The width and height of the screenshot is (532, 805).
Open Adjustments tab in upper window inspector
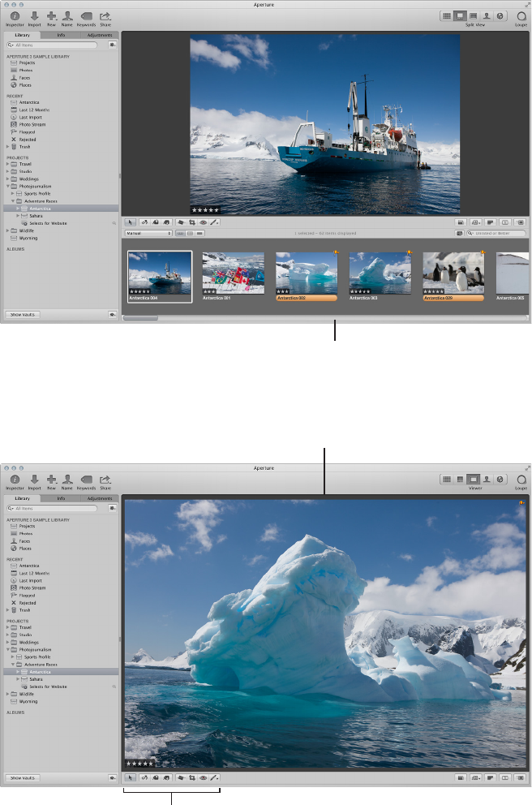tap(100, 35)
